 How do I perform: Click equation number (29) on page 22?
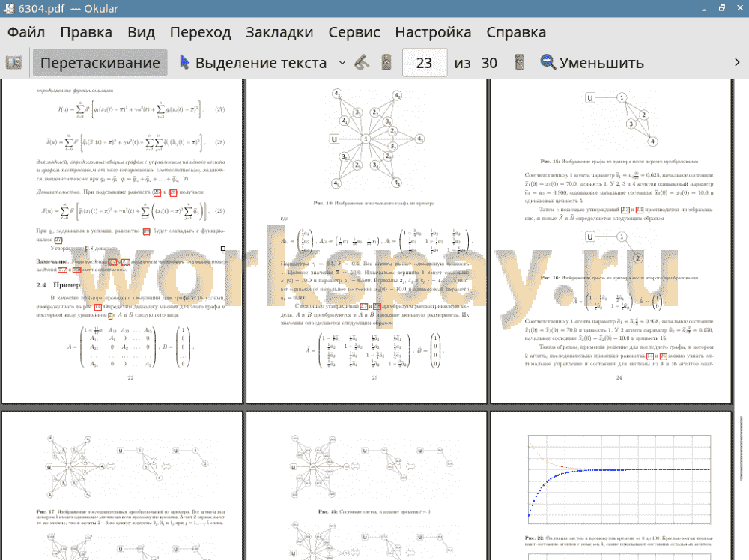tap(219, 211)
